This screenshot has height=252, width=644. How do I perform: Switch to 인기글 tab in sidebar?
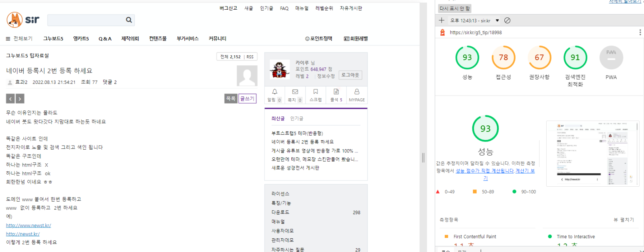point(297,119)
